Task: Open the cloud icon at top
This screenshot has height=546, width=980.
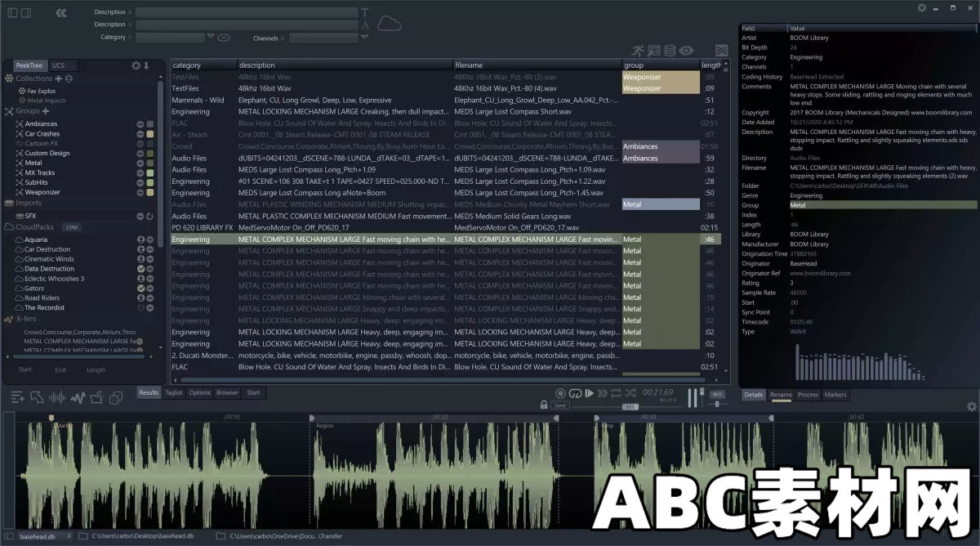Action: point(389,24)
